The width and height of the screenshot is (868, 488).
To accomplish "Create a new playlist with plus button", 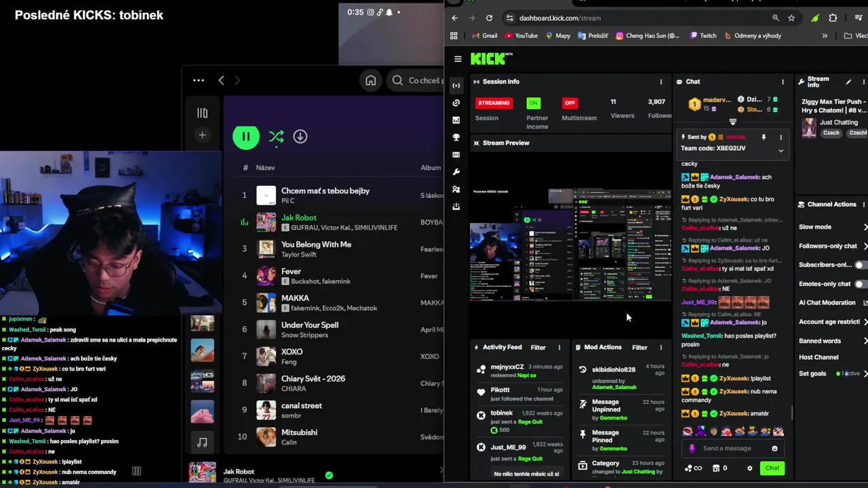I will pyautogui.click(x=202, y=136).
